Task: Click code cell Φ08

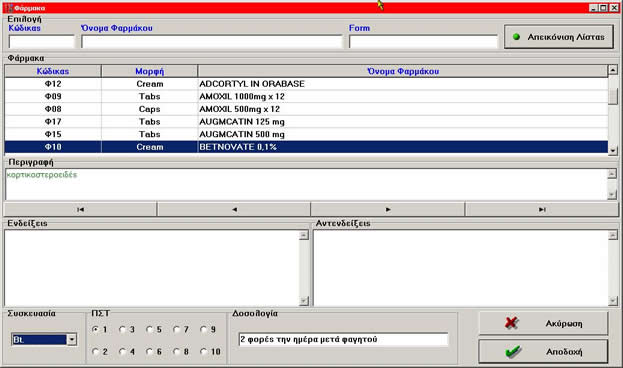Action: click(x=53, y=109)
